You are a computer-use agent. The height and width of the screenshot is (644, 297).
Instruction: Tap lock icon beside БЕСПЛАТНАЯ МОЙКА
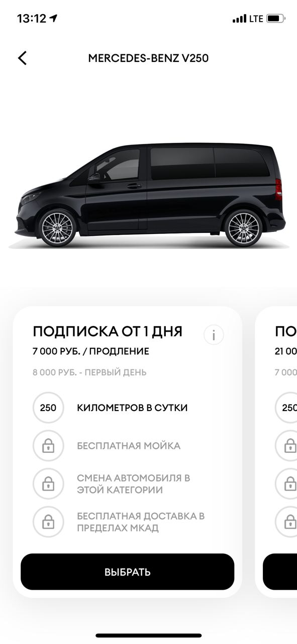tap(48, 446)
